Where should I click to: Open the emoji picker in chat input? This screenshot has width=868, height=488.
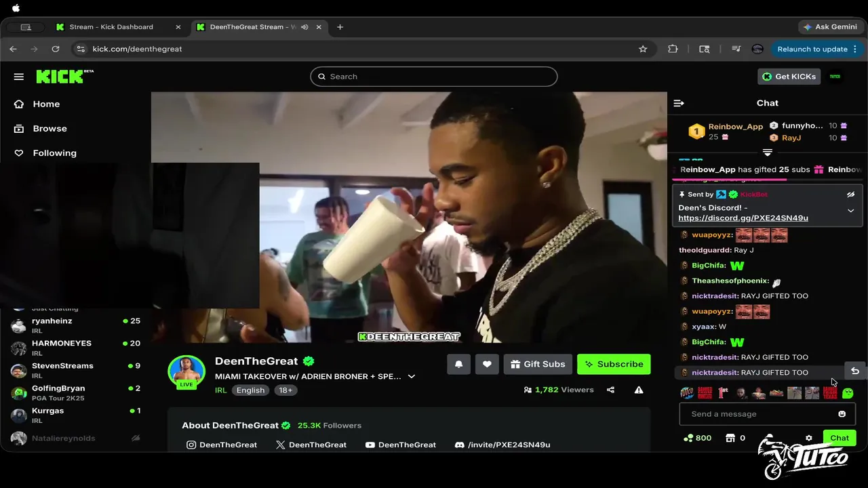(842, 414)
